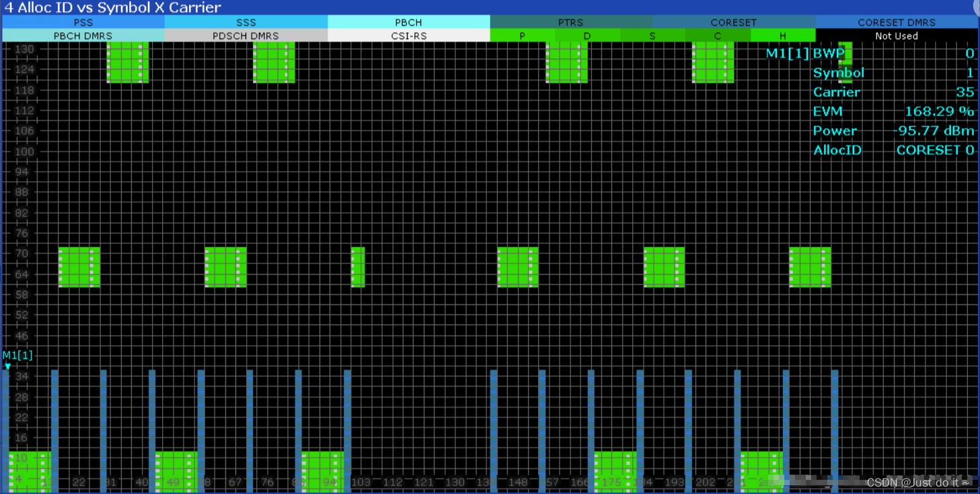Click the M1[1] label in the marker readout
The width and height of the screenshot is (980, 494).
coord(788,53)
